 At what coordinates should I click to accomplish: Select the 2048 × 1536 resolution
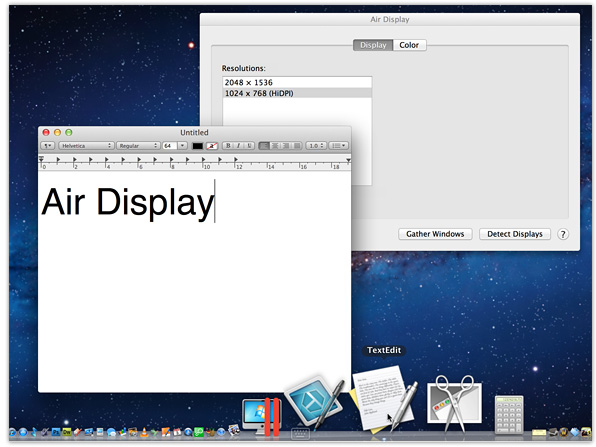(297, 82)
